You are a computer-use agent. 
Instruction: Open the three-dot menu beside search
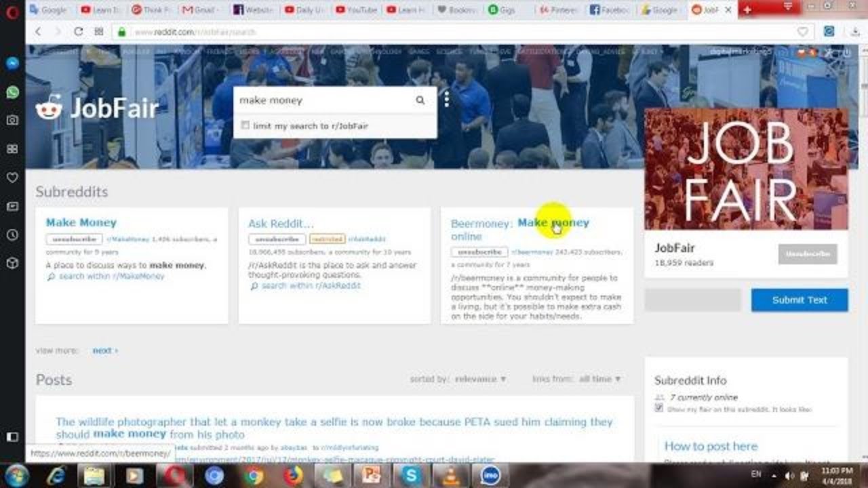coord(446,100)
